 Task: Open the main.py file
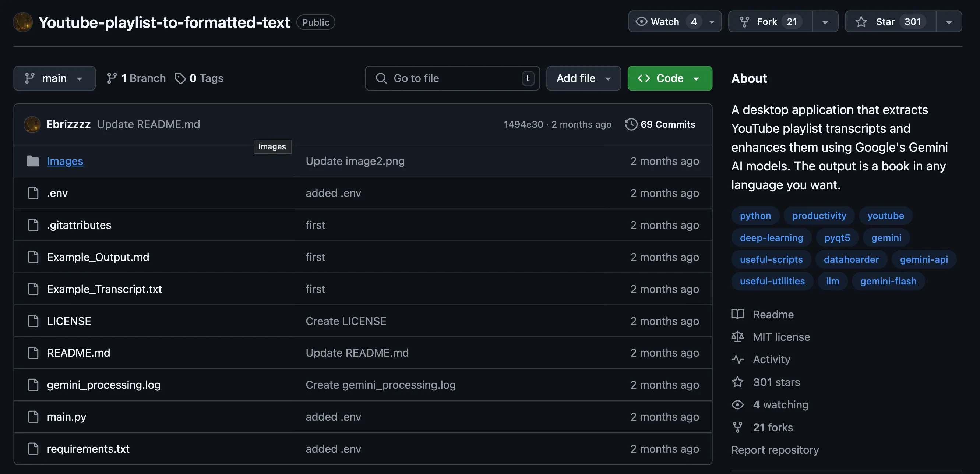pos(67,417)
